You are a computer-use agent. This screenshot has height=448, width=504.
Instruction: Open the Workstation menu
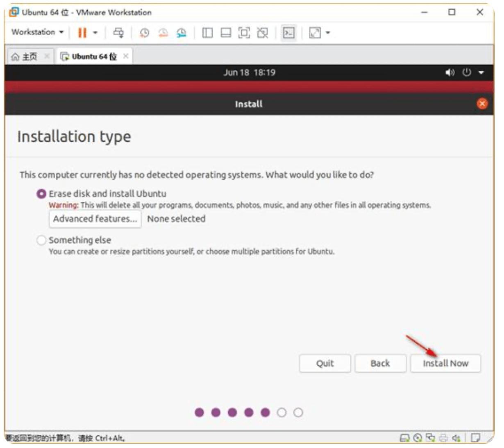pyautogui.click(x=37, y=32)
